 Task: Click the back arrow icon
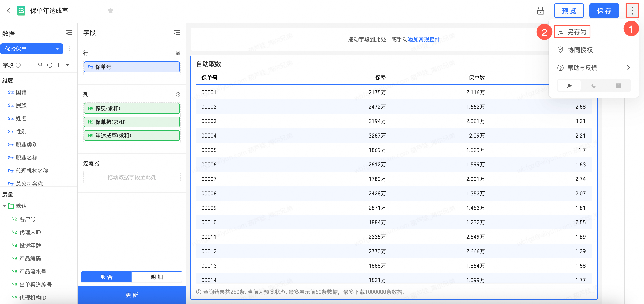click(x=9, y=10)
